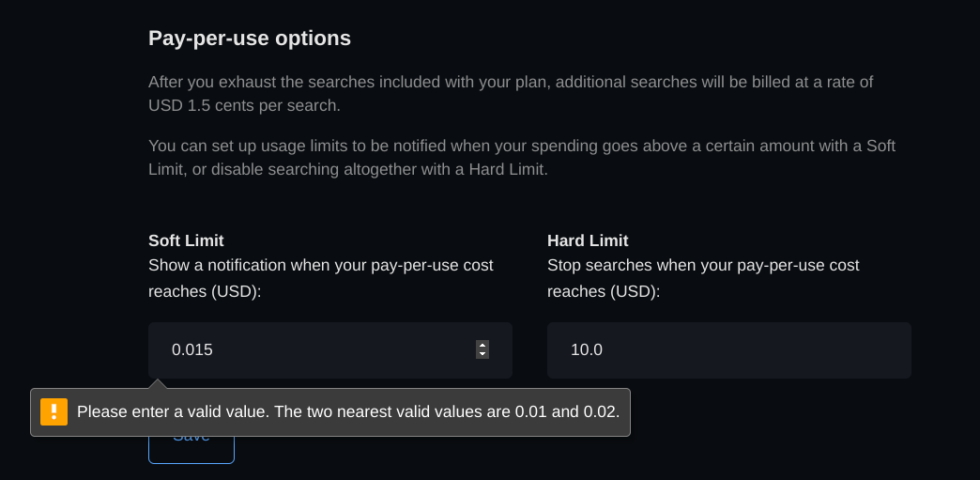Click the Hard Limit stop searches description

coord(702,266)
